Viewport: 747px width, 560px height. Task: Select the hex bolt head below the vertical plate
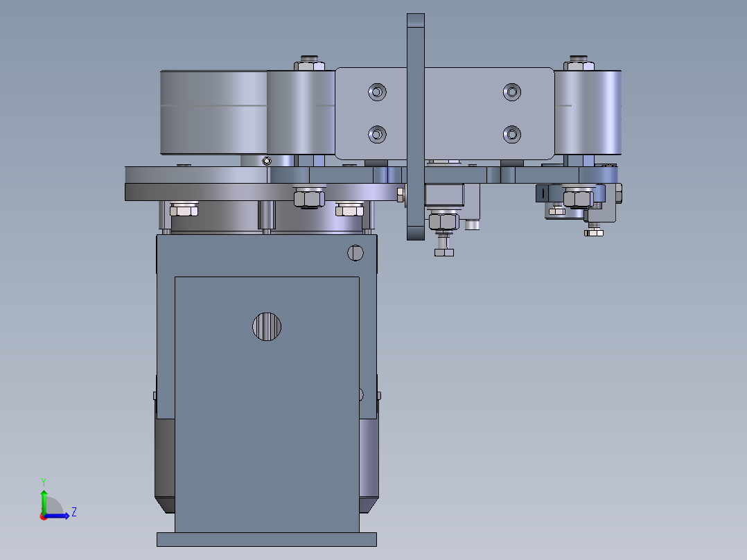point(444,252)
